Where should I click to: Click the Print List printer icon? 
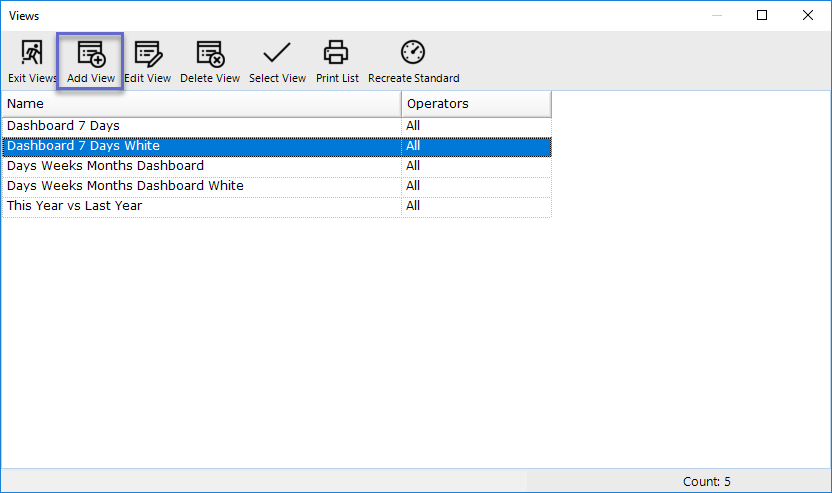pos(336,53)
